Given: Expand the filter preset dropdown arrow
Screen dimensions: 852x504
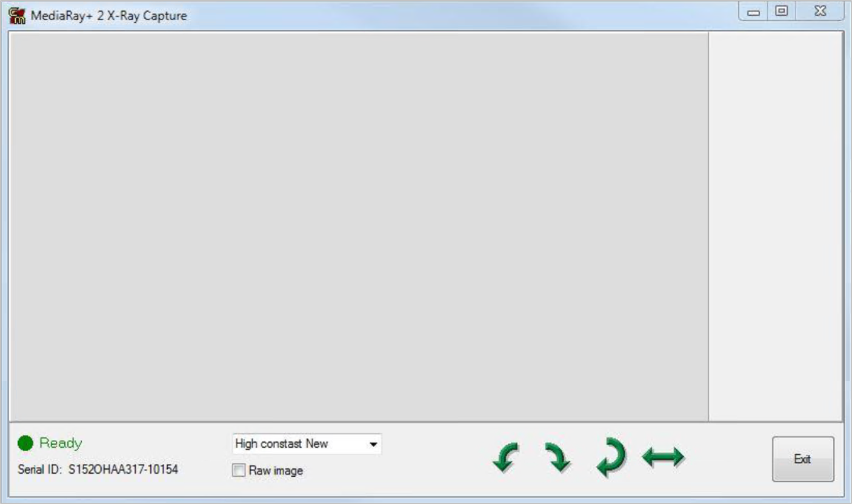Looking at the screenshot, I should [373, 445].
